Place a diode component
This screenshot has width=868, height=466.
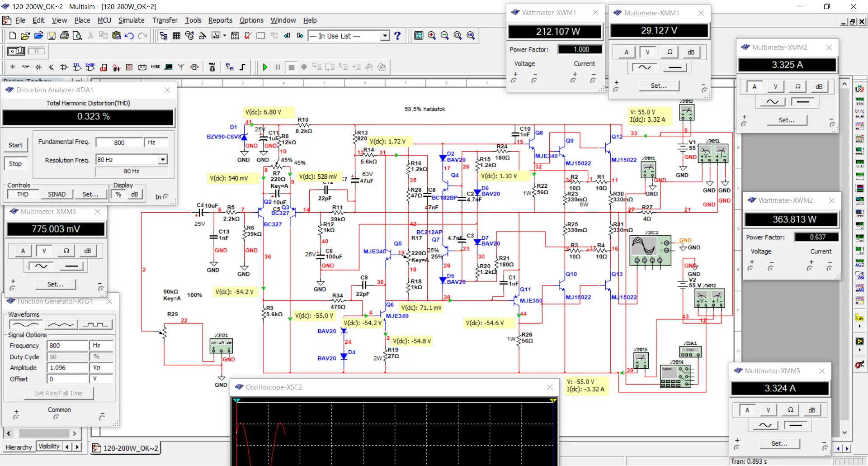click(38, 67)
